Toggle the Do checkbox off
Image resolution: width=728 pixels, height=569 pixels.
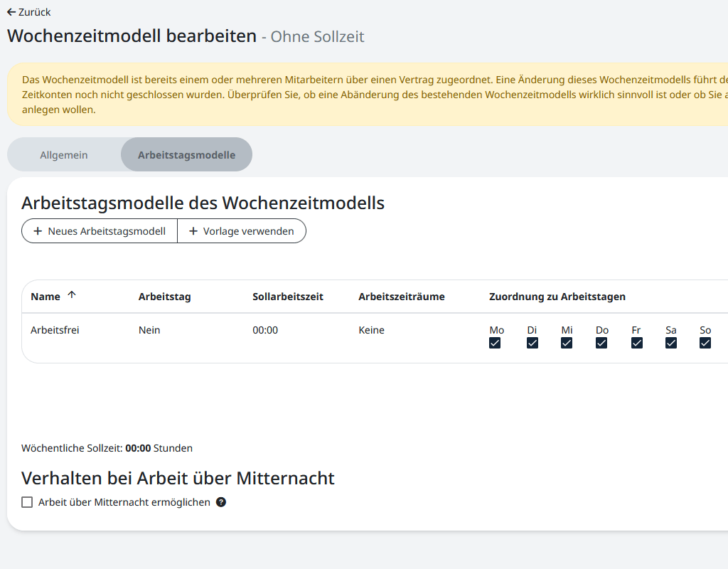point(601,343)
